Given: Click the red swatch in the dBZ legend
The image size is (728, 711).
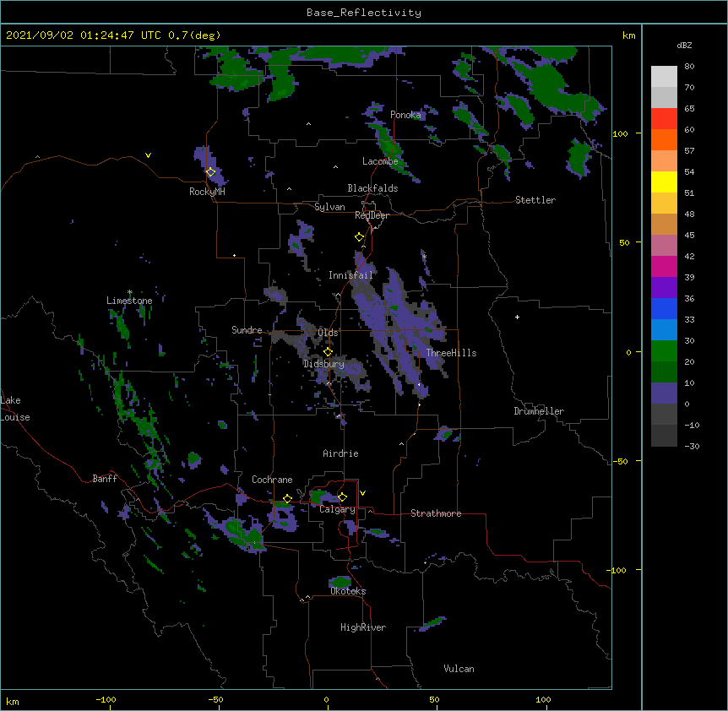Looking at the screenshot, I should click(x=664, y=119).
